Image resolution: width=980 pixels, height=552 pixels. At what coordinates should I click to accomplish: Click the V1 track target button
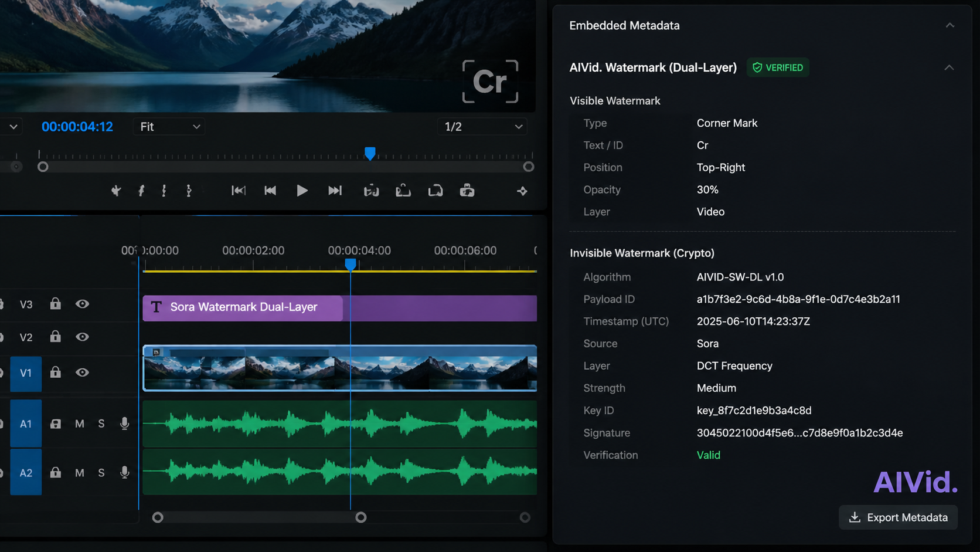pos(26,373)
